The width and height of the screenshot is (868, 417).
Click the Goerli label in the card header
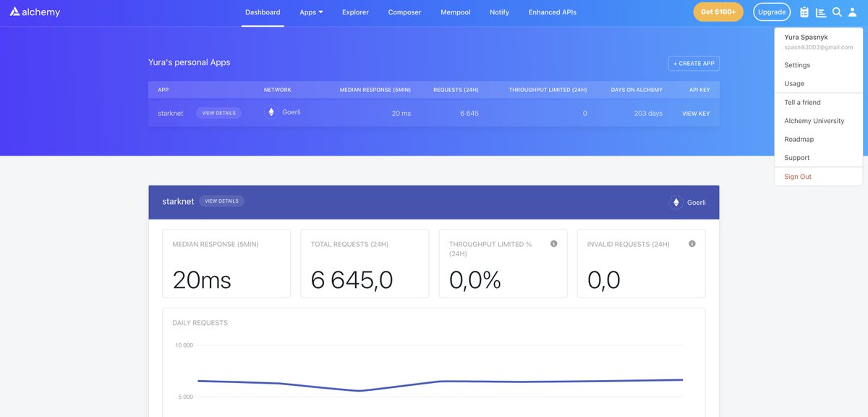click(x=696, y=203)
